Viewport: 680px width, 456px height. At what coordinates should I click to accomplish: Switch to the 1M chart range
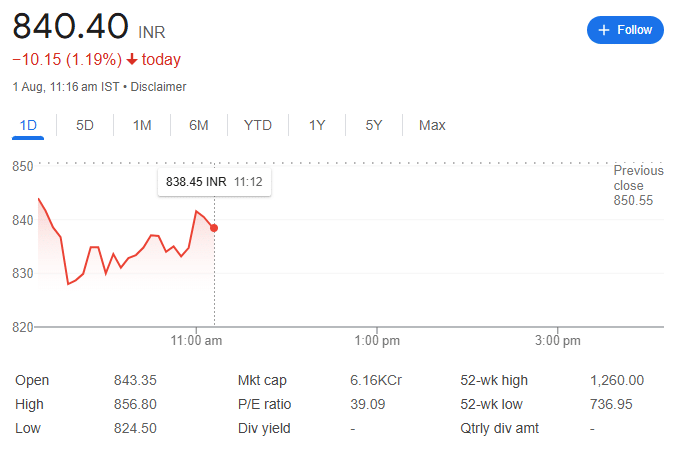point(142,125)
